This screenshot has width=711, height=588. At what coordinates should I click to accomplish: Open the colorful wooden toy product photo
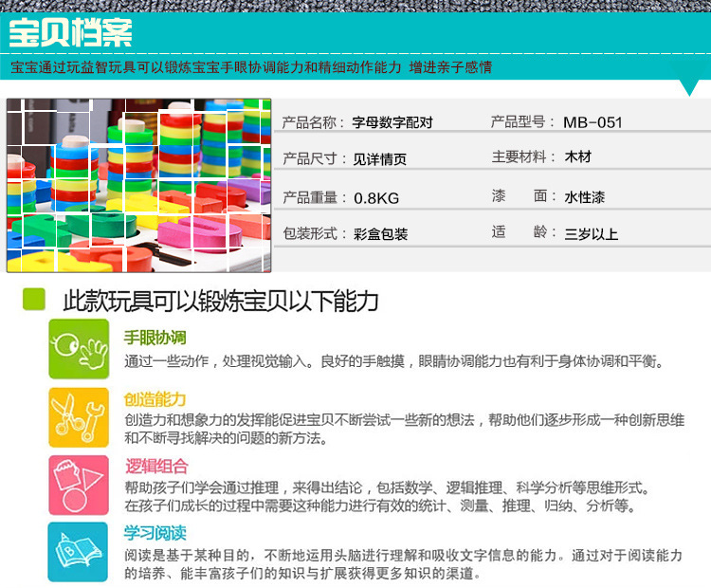point(138,186)
